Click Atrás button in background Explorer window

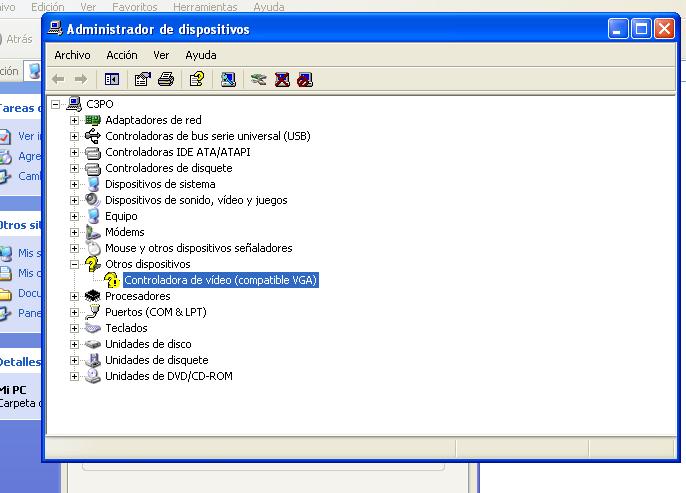pos(17,39)
